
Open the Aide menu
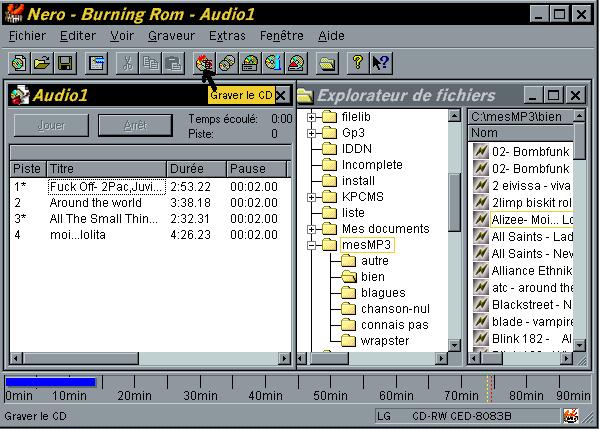331,36
